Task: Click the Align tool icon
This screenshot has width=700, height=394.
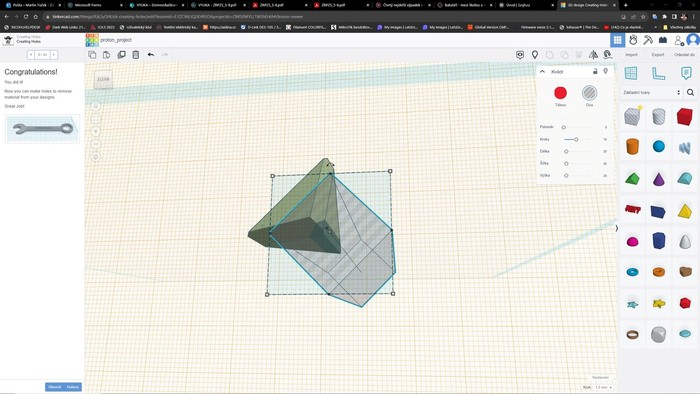Action: click(x=579, y=54)
